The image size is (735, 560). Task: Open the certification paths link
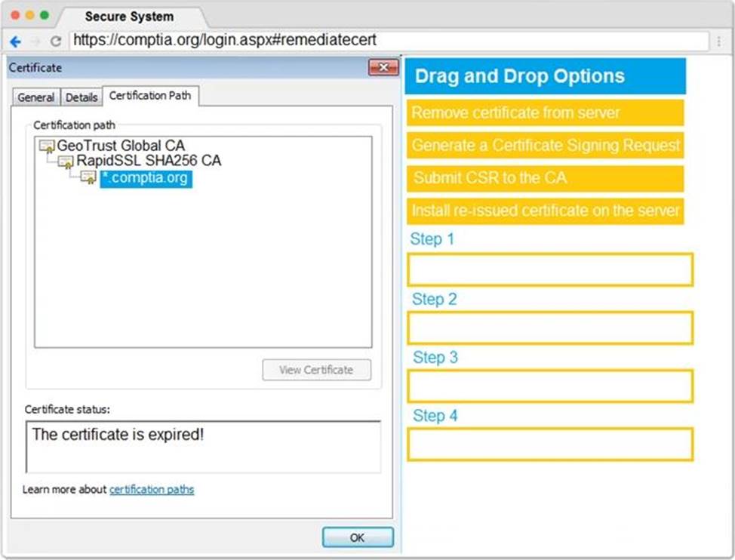click(152, 490)
